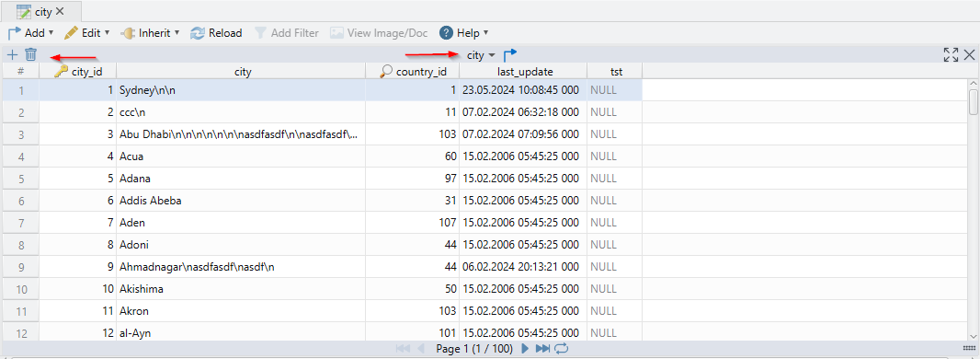This screenshot has width=980, height=359.
Task: Click the Sydney\n\n cell
Action: 241,90
